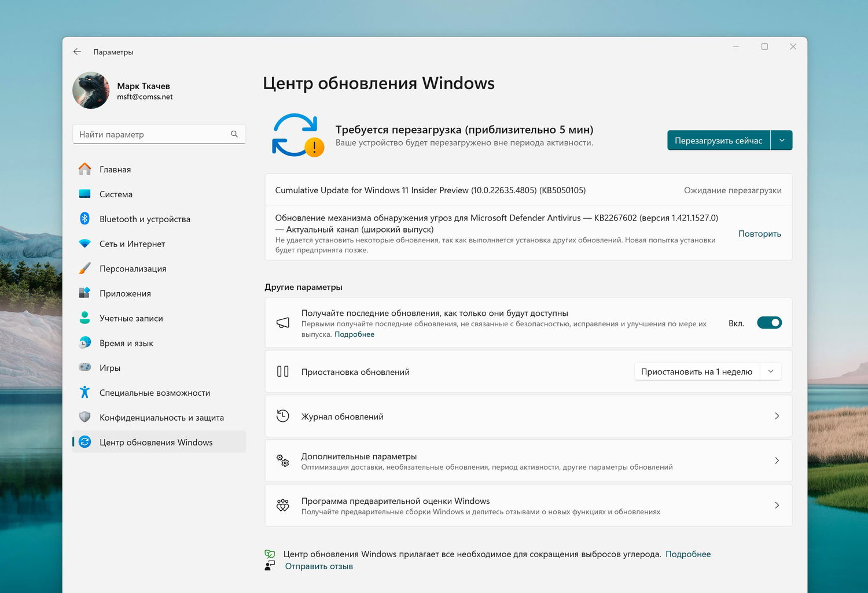The height and width of the screenshot is (593, 868).
Task: Click the Время и язык clock icon
Action: (84, 342)
